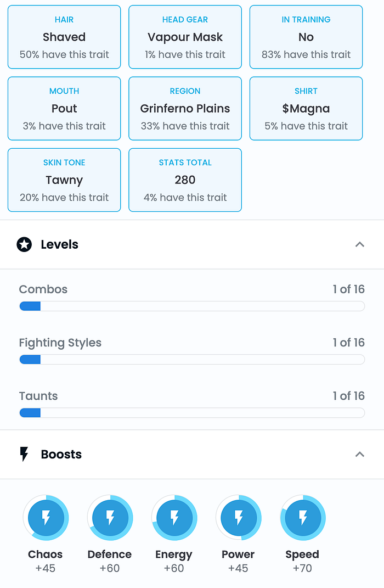Click the lightning bolt icon beside Boosts
The image size is (384, 588).
(24, 455)
